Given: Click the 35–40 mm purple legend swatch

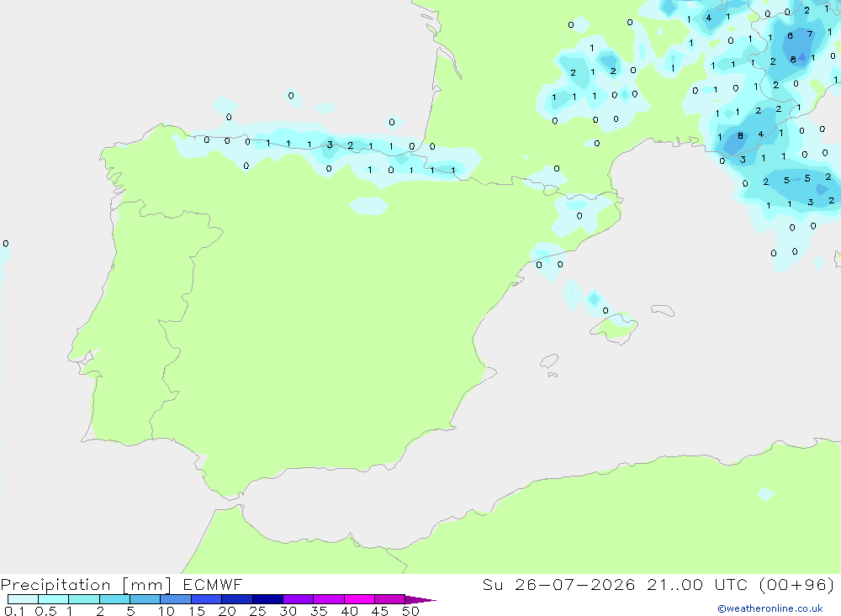Looking at the screenshot, I should (x=328, y=599).
